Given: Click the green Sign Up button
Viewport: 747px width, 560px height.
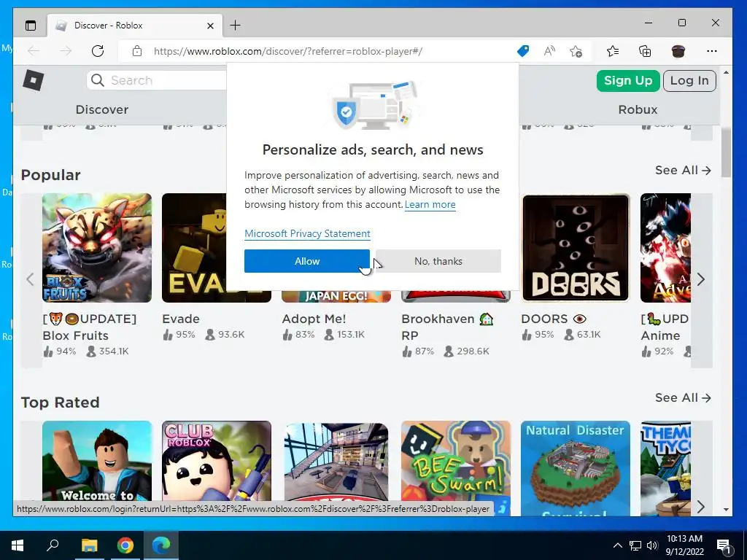Looking at the screenshot, I should [x=628, y=80].
